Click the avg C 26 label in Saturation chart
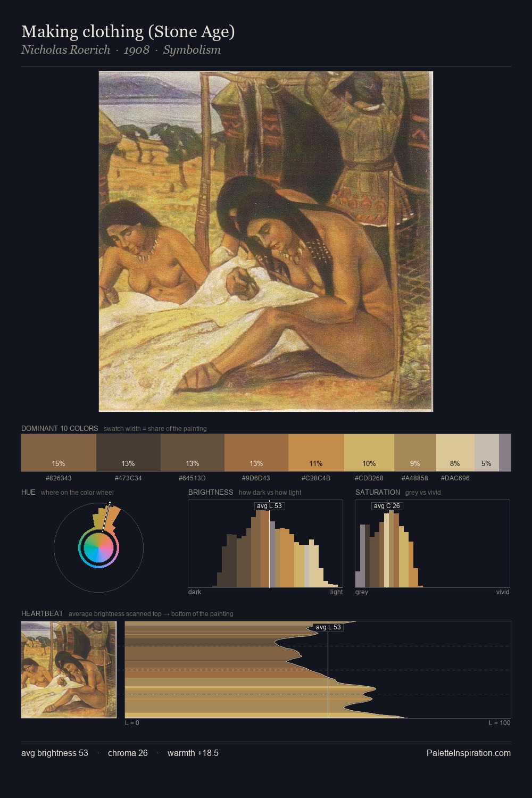Screen dimensions: 532x798 (387, 506)
